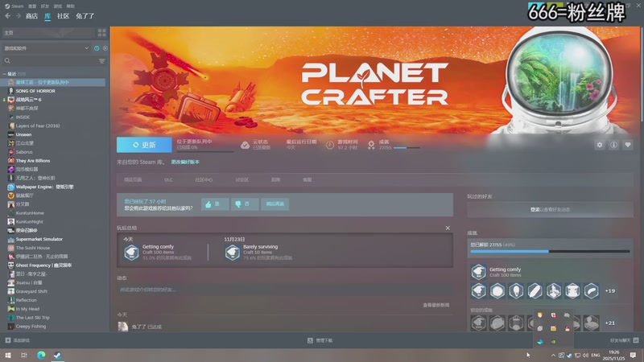The width and height of the screenshot is (644, 362).
Task: Click the activity post input field
Action: click(285, 290)
